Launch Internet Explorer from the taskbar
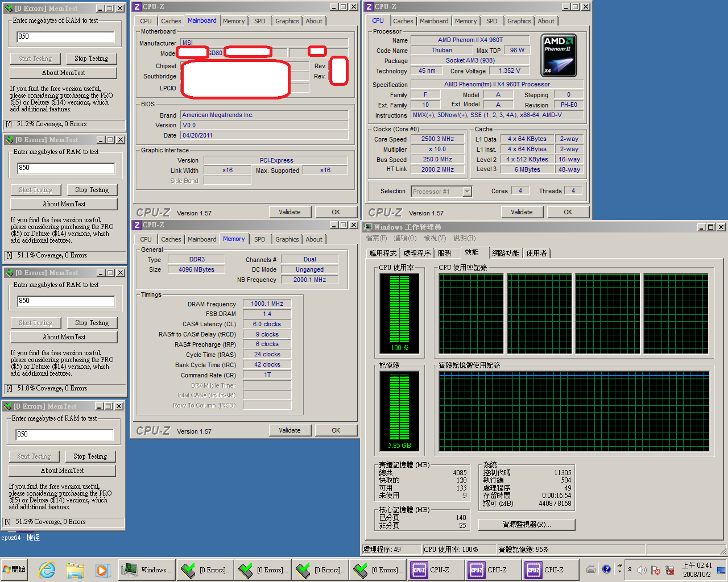The image size is (728, 582). pyautogui.click(x=47, y=569)
